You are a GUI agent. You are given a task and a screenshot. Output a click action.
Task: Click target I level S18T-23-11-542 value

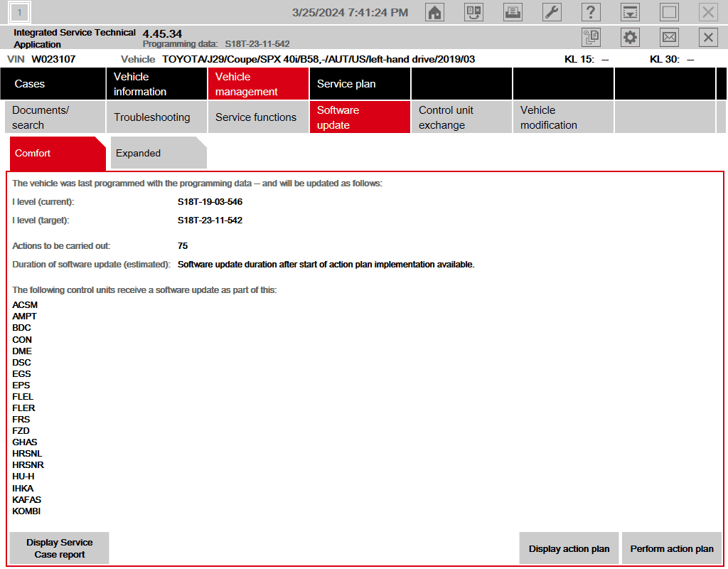(x=210, y=220)
